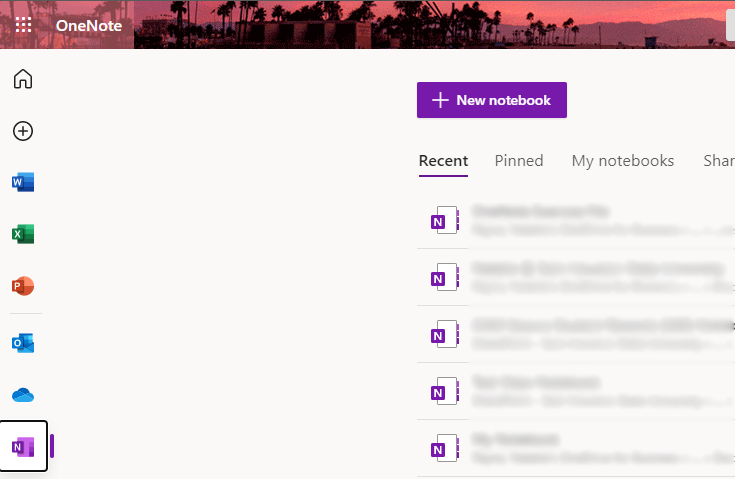Image resolution: width=735 pixels, height=479 pixels.
Task: Go to the Home icon in sidebar
Action: (23, 79)
